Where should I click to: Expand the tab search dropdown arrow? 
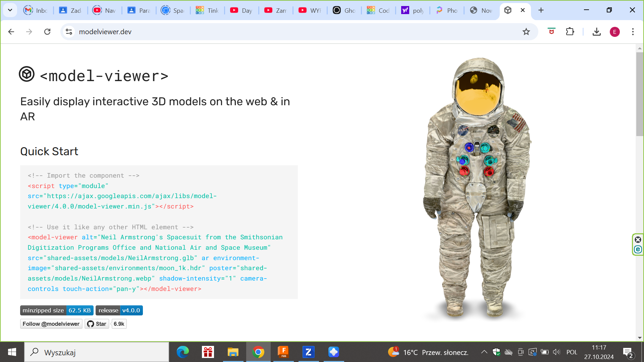coord(10,10)
